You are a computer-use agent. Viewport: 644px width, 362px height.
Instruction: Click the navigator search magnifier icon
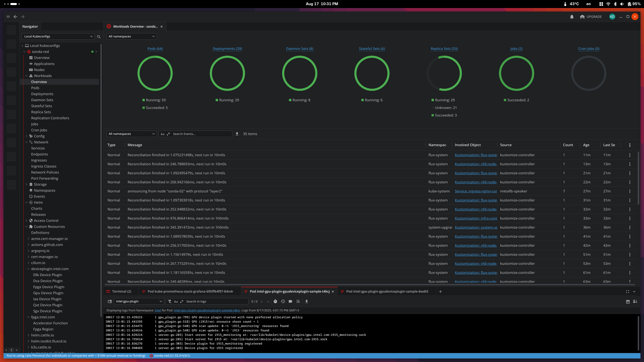pyautogui.click(x=99, y=37)
